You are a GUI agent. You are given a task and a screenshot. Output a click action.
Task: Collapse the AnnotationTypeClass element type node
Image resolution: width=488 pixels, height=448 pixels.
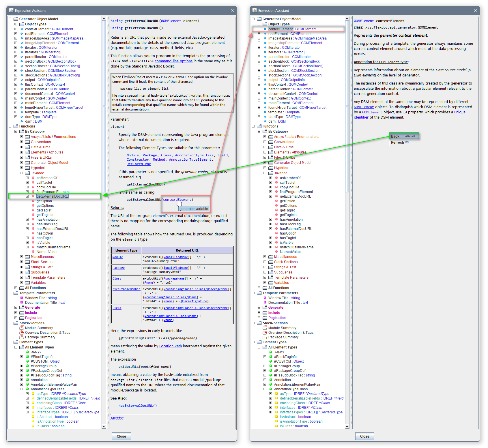(x=22, y=389)
